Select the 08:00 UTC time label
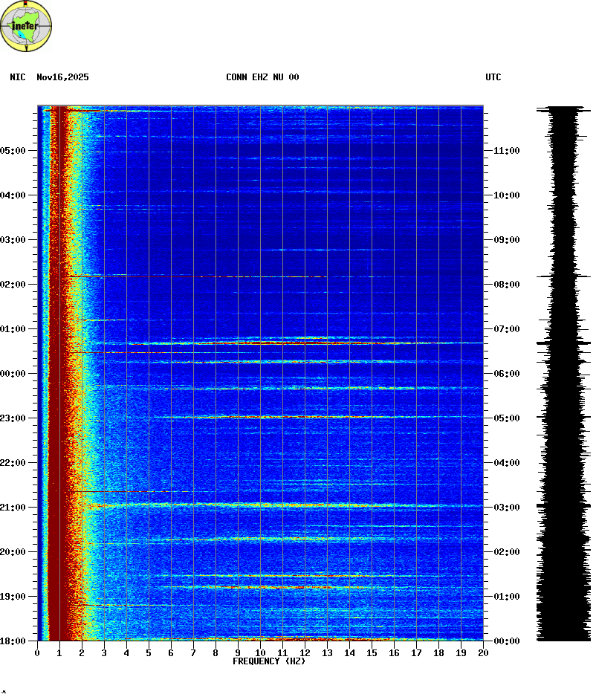 click(505, 285)
